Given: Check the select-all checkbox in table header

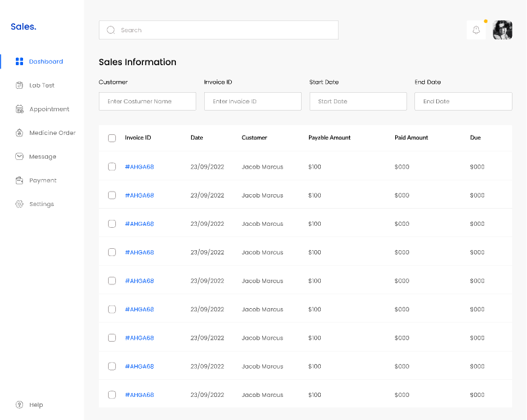Looking at the screenshot, I should click(x=111, y=138).
